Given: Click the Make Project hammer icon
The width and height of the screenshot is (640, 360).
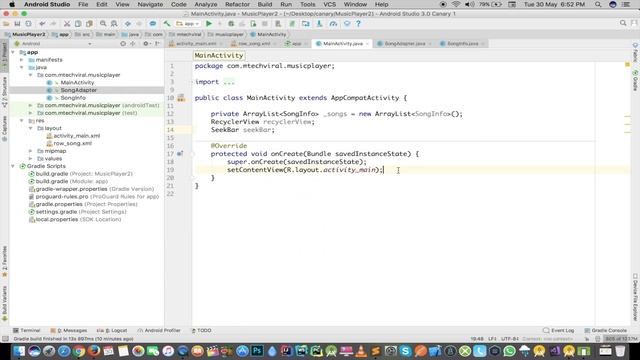Looking at the screenshot, I should tap(167, 24).
